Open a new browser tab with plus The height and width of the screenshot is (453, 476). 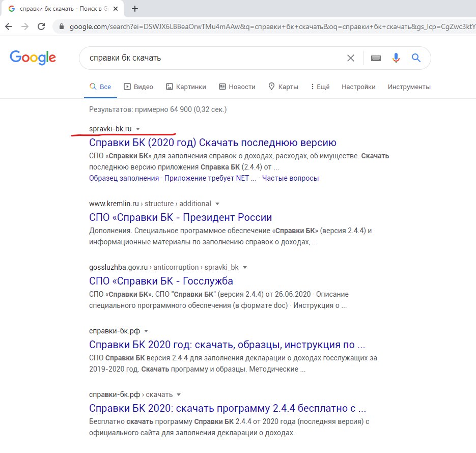click(x=135, y=9)
